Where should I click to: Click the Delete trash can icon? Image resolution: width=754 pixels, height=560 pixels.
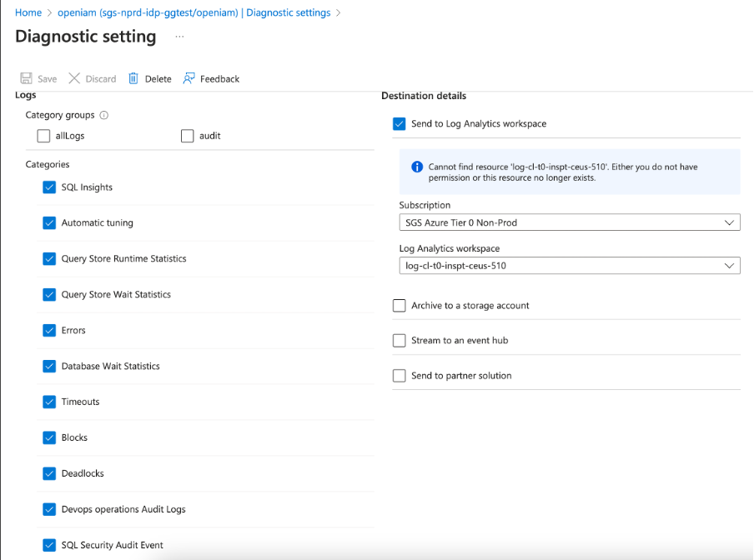133,78
